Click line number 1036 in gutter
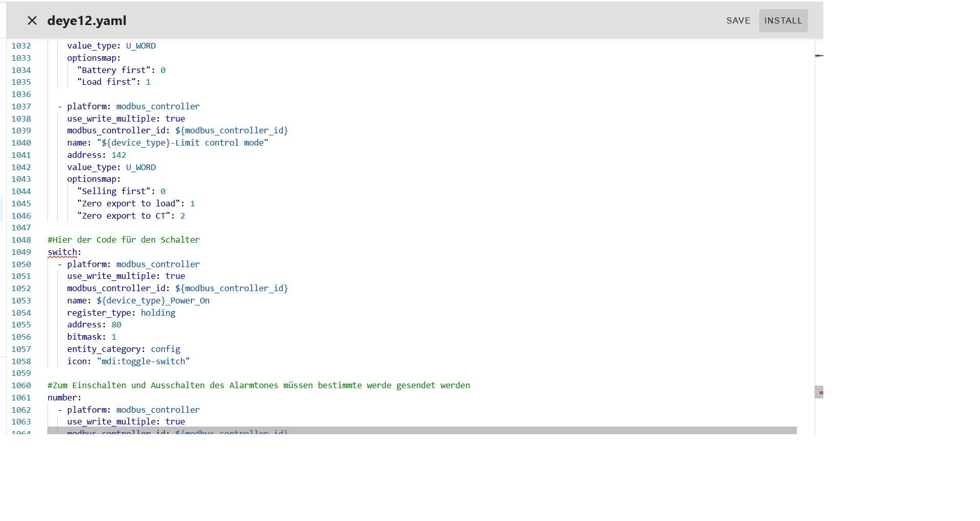Image resolution: width=980 pixels, height=521 pixels. click(x=21, y=94)
